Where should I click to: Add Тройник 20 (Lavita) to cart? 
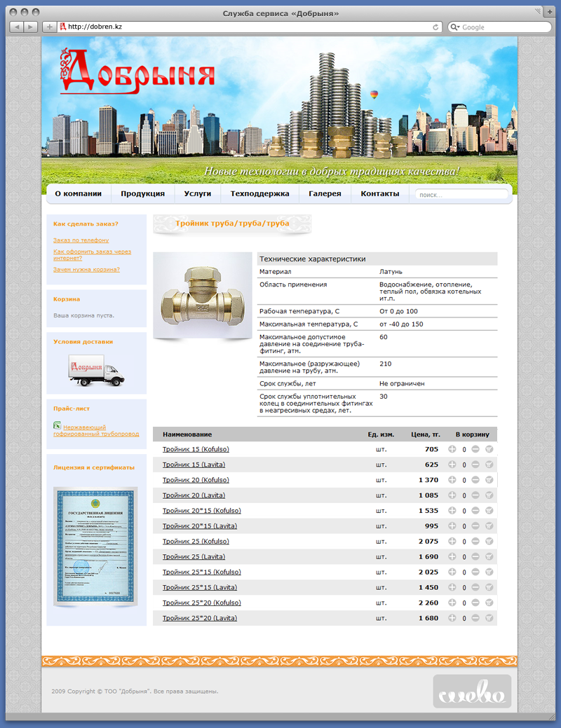[x=489, y=495]
